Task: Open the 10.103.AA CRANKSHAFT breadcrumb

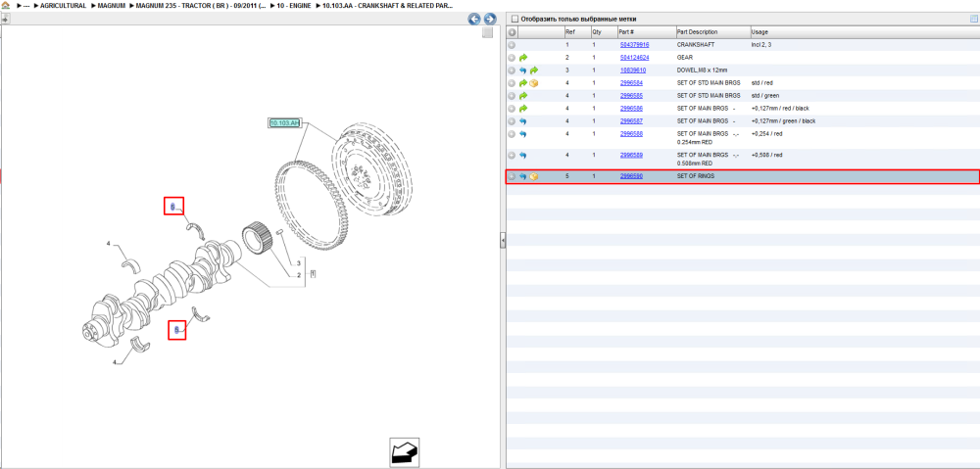Action: 388,5
